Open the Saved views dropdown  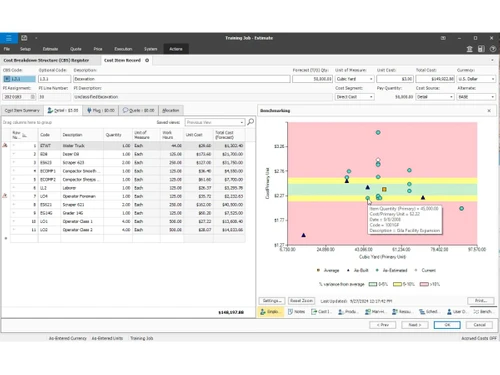click(242, 122)
